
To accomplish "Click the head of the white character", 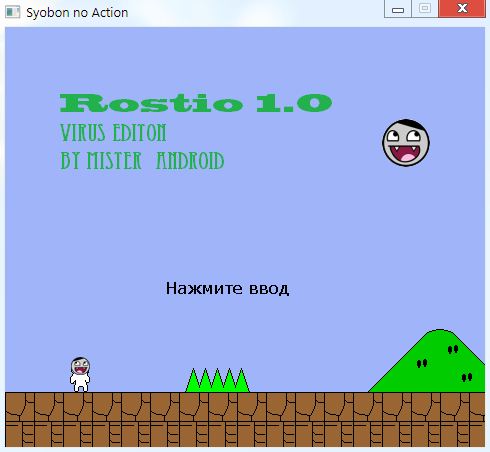I will 80,366.
